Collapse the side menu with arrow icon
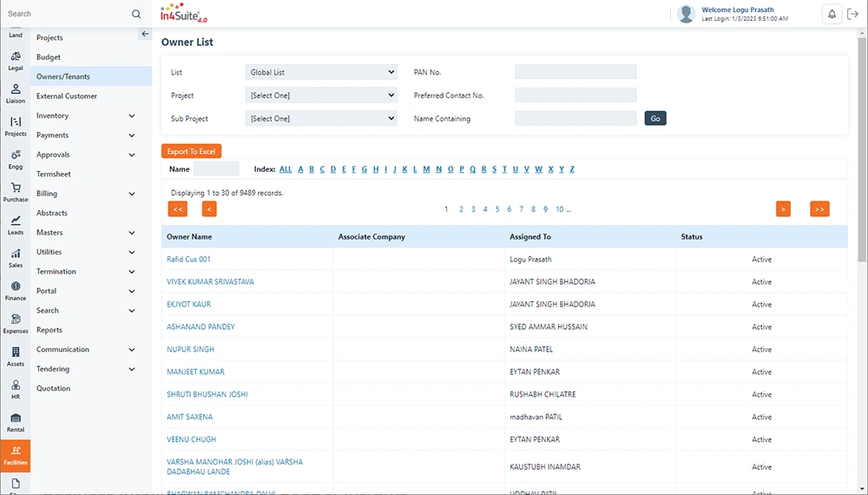Viewport: 868px width, 495px height. tap(144, 34)
